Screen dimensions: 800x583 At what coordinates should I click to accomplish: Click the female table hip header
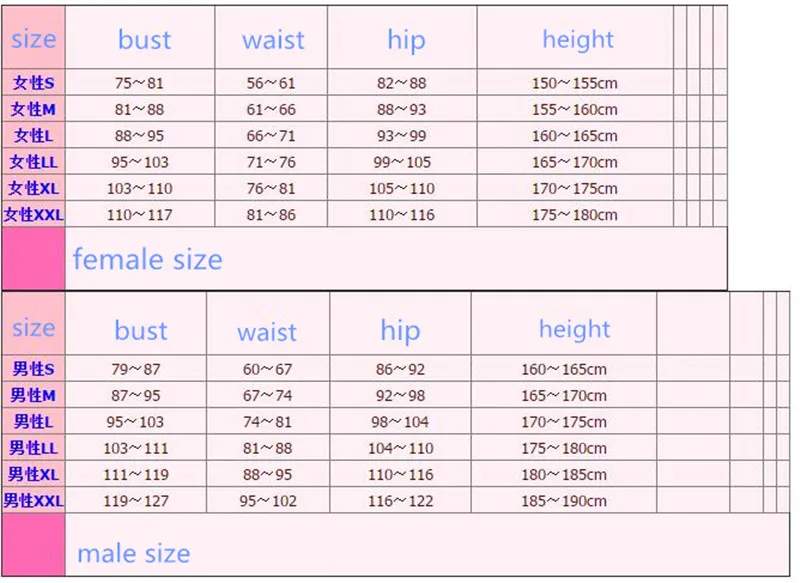click(406, 40)
